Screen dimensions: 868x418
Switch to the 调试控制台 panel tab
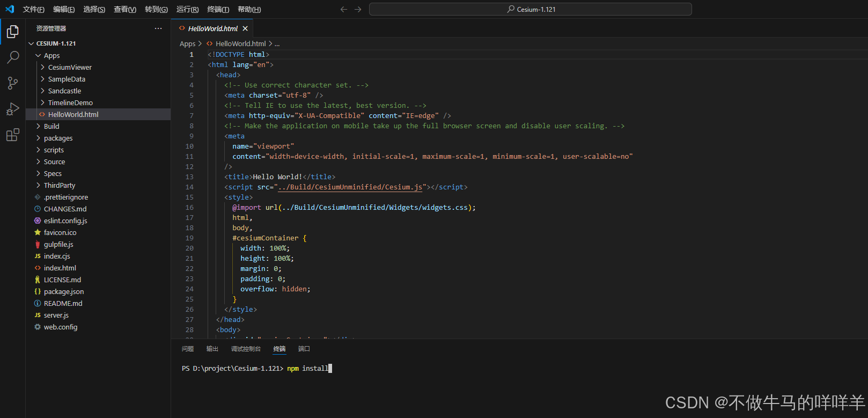coord(246,349)
